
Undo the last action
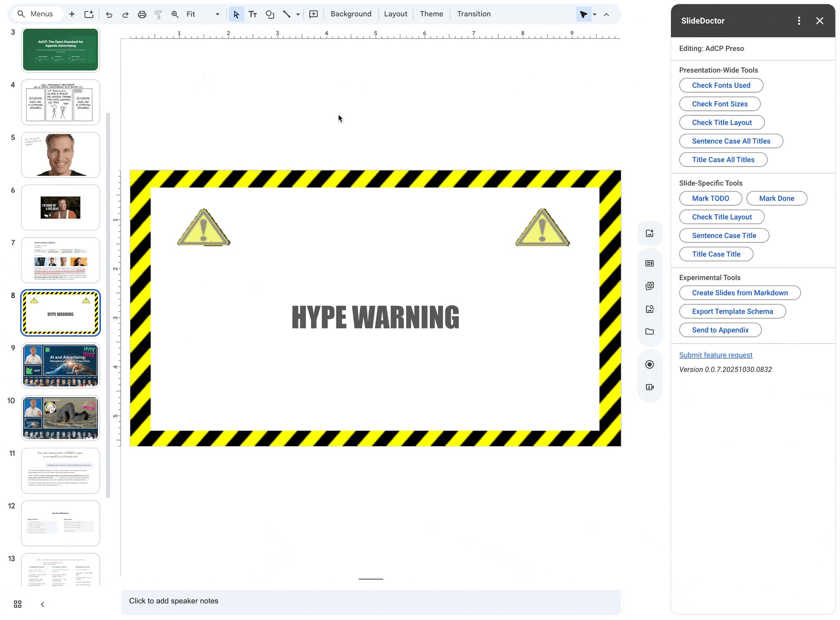pyautogui.click(x=109, y=14)
